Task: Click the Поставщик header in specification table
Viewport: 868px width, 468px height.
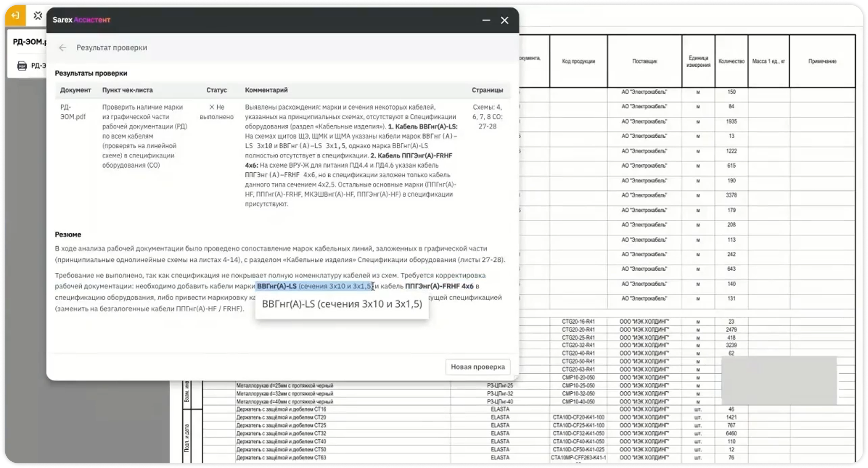Action: pyautogui.click(x=644, y=61)
